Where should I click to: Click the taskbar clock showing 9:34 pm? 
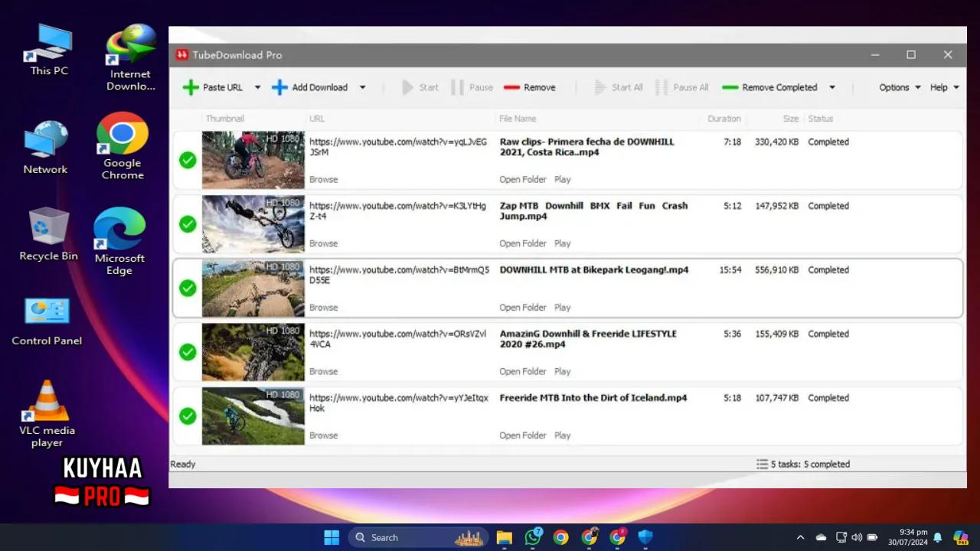pyautogui.click(x=908, y=537)
